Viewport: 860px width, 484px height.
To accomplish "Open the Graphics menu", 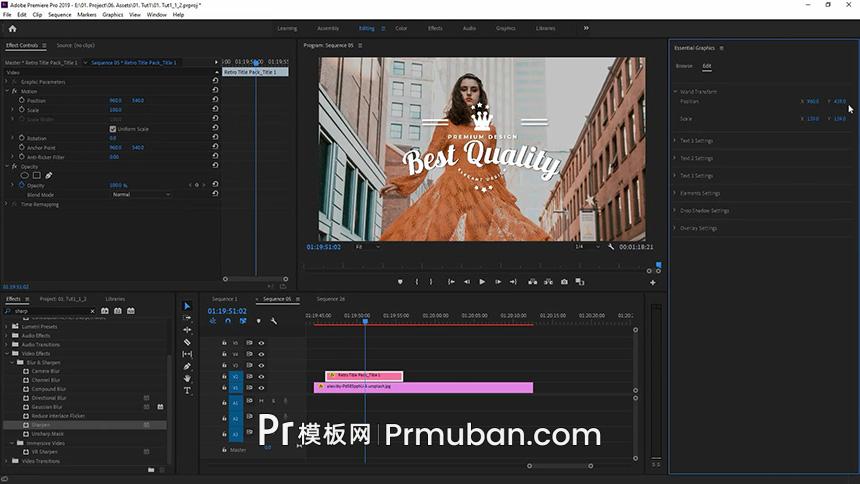I will tap(112, 15).
